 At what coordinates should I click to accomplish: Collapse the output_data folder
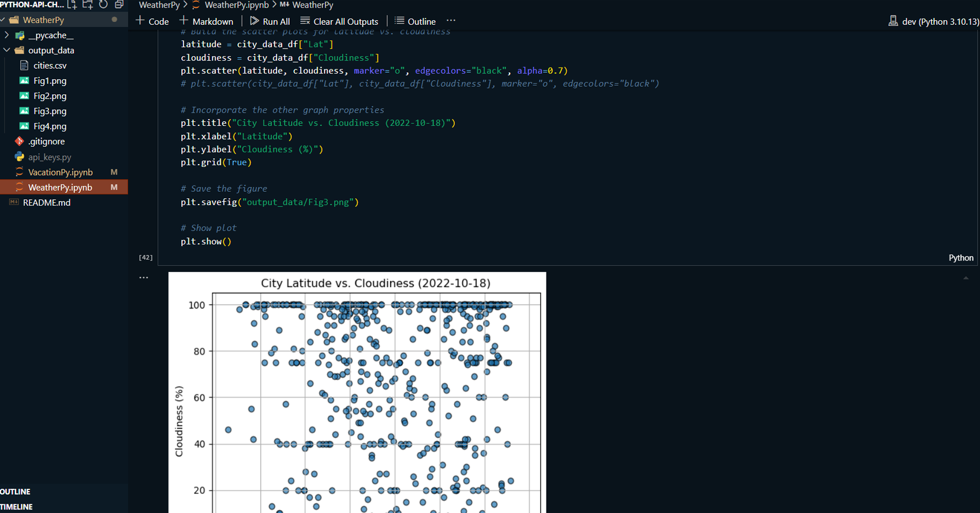7,50
